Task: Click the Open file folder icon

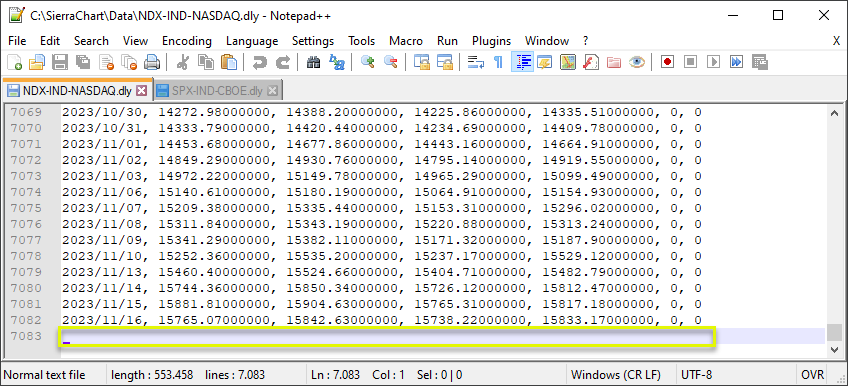Action: coord(37,62)
